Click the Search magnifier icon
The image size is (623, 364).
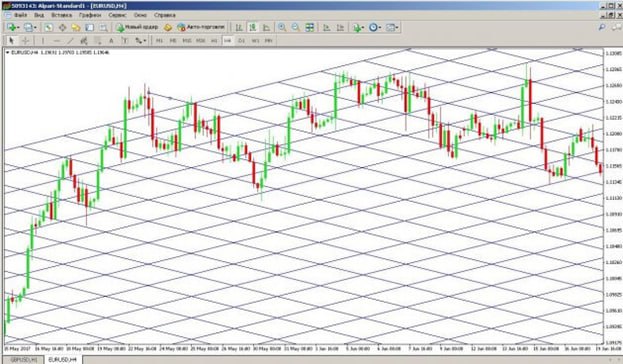602,27
